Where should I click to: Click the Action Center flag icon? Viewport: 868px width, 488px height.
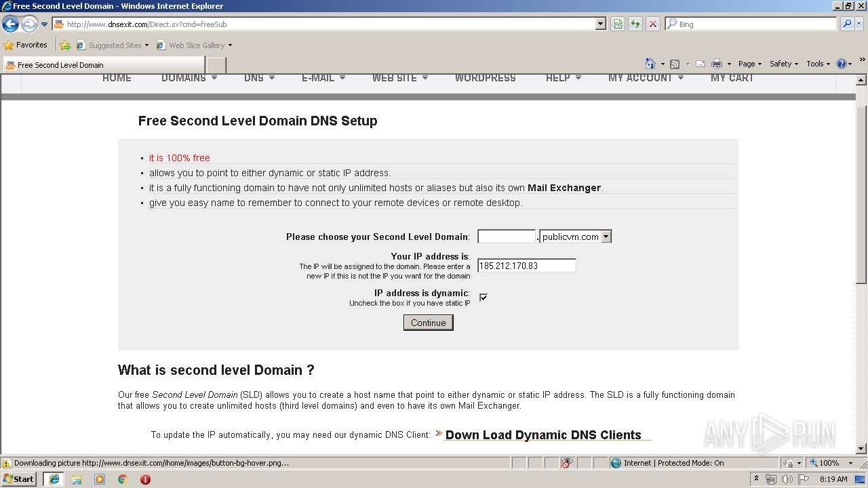[804, 479]
